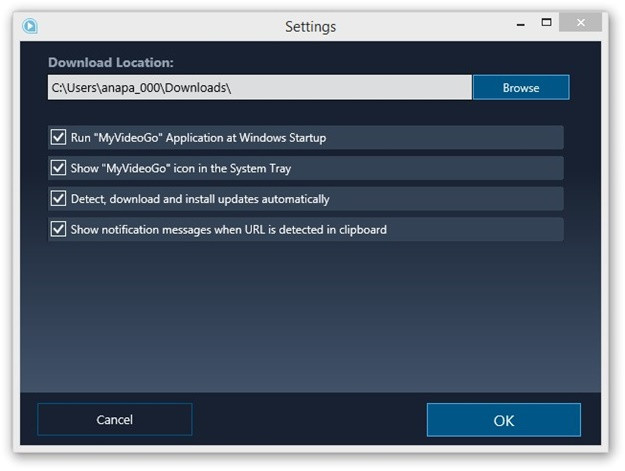The height and width of the screenshot is (471, 625).
Task: Open the Browse folder dialog
Action: [521, 87]
